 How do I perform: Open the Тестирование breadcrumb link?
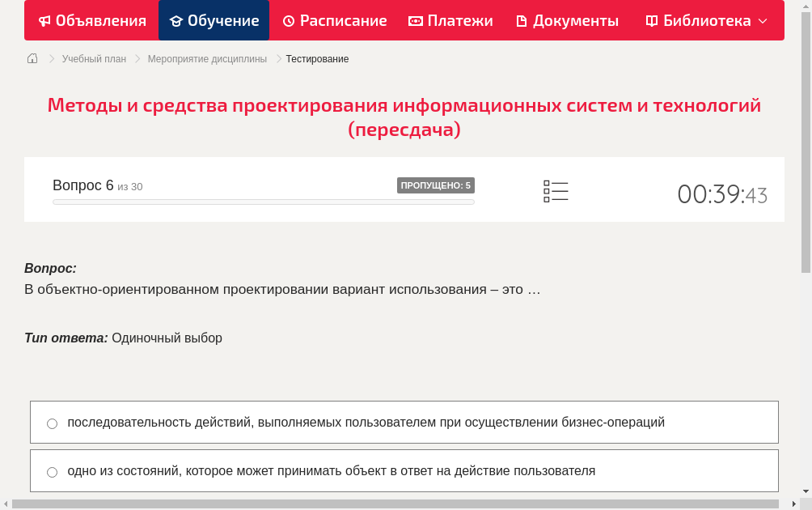(x=315, y=58)
